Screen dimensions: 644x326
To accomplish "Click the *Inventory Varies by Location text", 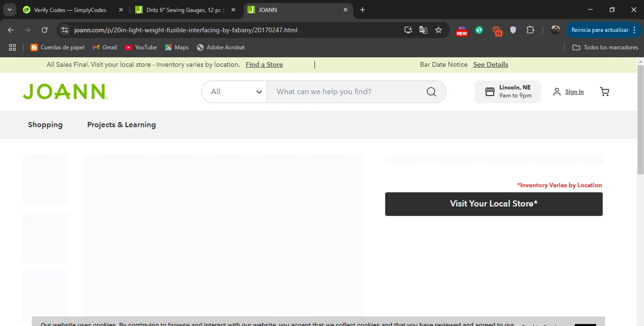I will [x=559, y=185].
